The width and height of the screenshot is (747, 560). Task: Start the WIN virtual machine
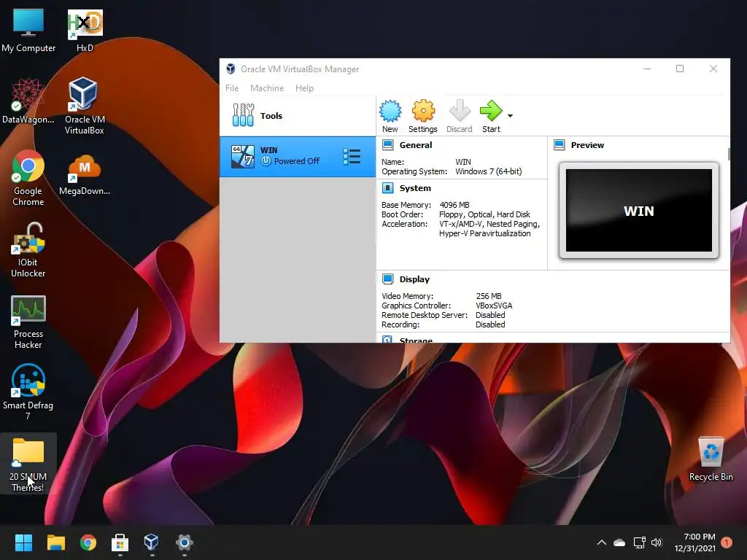click(491, 116)
